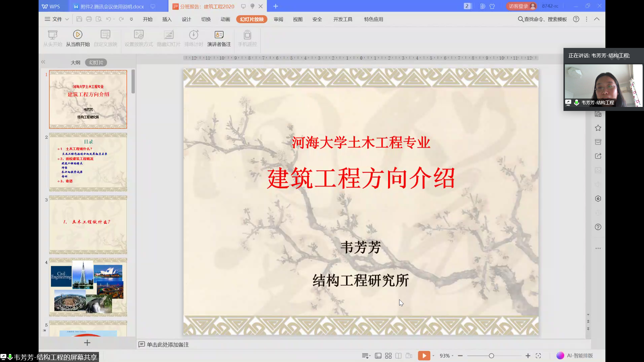Open presenter notes (演讲者备注)

pos(219,38)
